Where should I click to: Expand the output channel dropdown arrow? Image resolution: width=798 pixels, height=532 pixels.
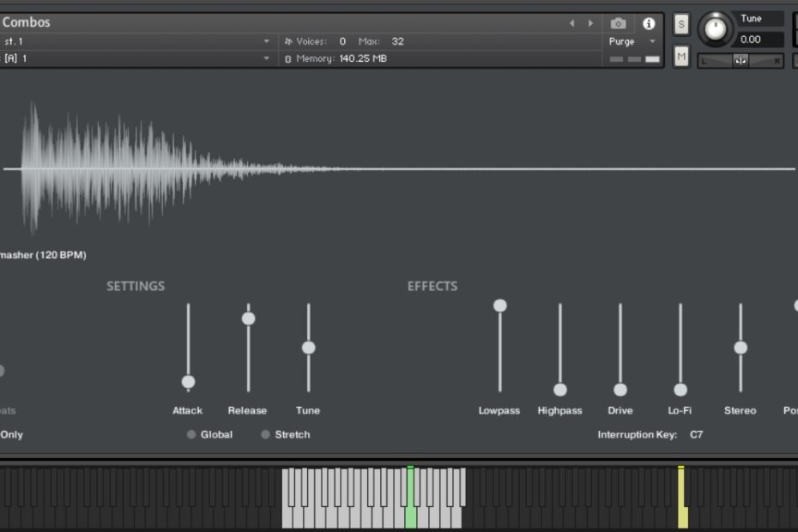click(266, 41)
